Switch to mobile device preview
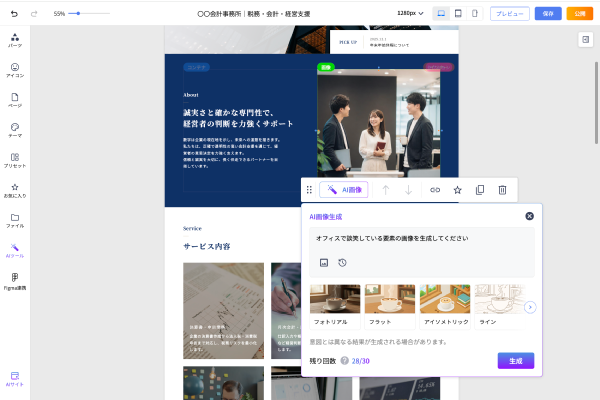 (474, 13)
